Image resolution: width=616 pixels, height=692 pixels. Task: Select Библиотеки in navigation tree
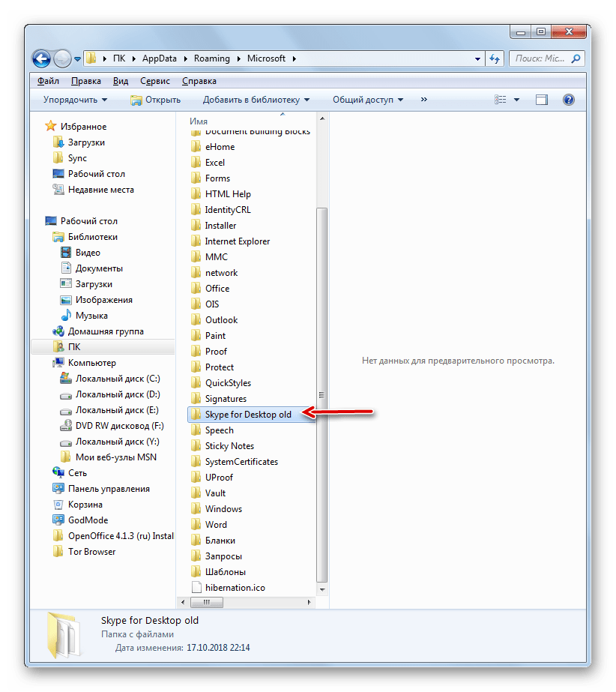point(85,237)
